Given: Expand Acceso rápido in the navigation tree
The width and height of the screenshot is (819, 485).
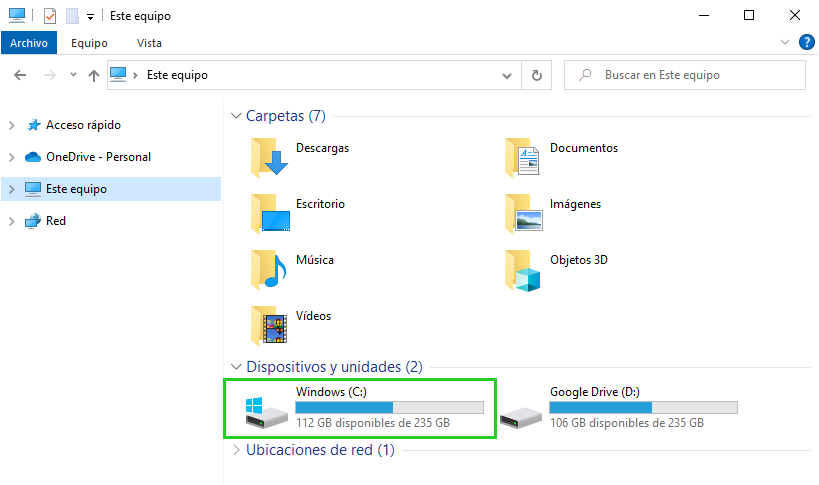Looking at the screenshot, I should 11,125.
